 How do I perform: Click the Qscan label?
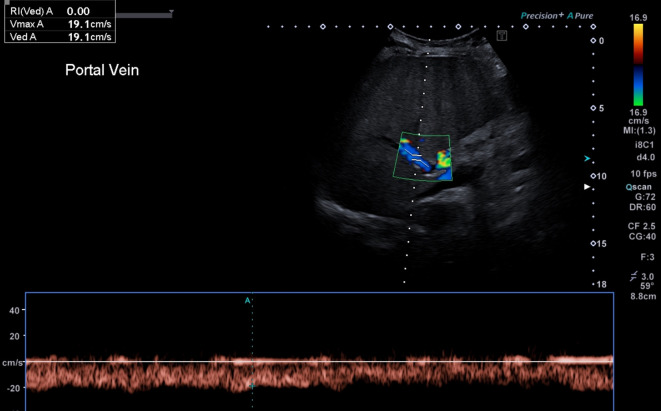pos(639,187)
